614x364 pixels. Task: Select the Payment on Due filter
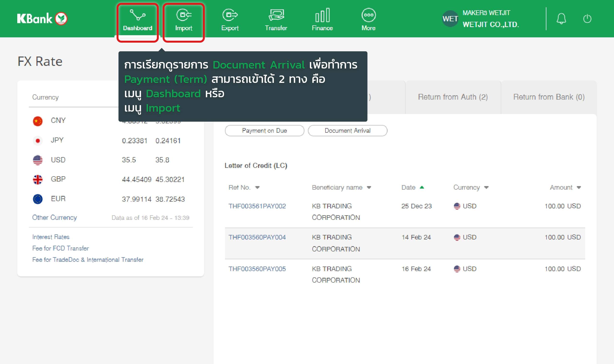click(264, 131)
